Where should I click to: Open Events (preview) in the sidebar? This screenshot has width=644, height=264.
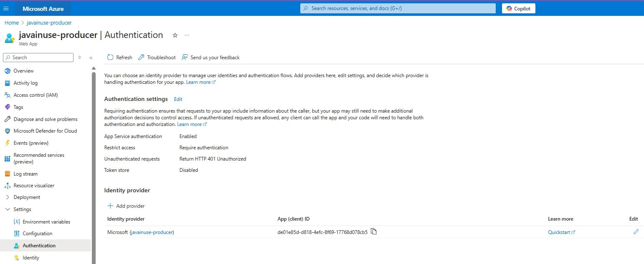coord(31,143)
